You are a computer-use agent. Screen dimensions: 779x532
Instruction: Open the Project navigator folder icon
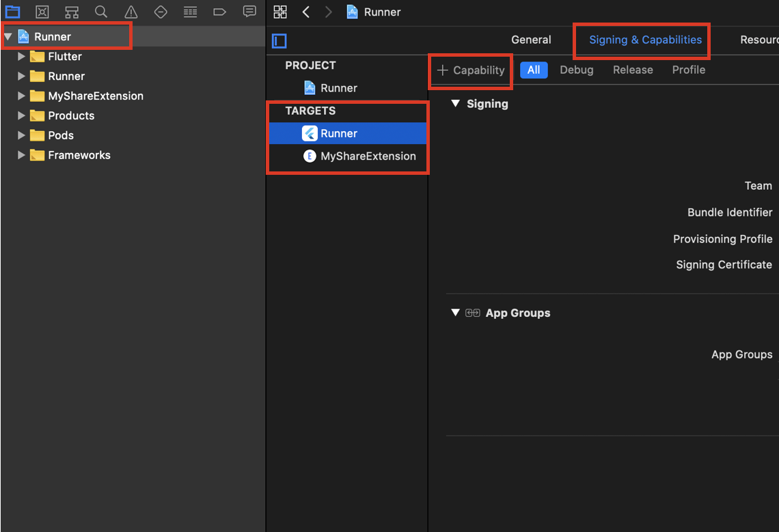pos(12,12)
